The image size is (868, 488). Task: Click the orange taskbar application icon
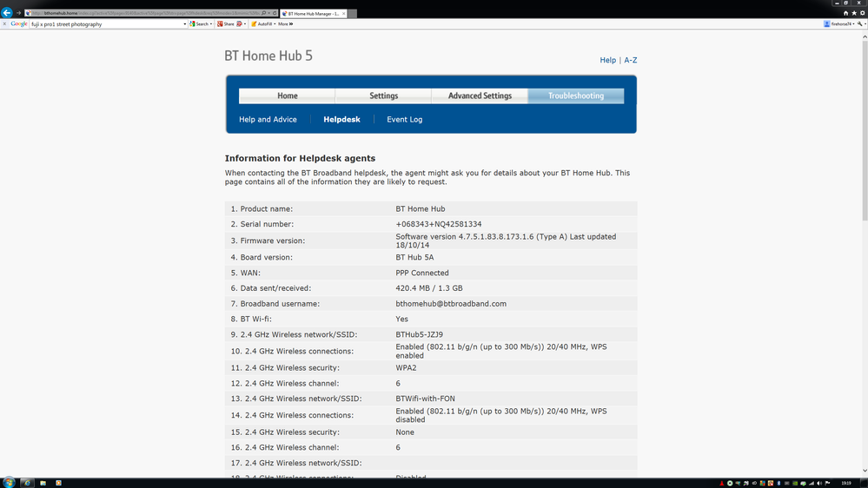click(x=59, y=483)
